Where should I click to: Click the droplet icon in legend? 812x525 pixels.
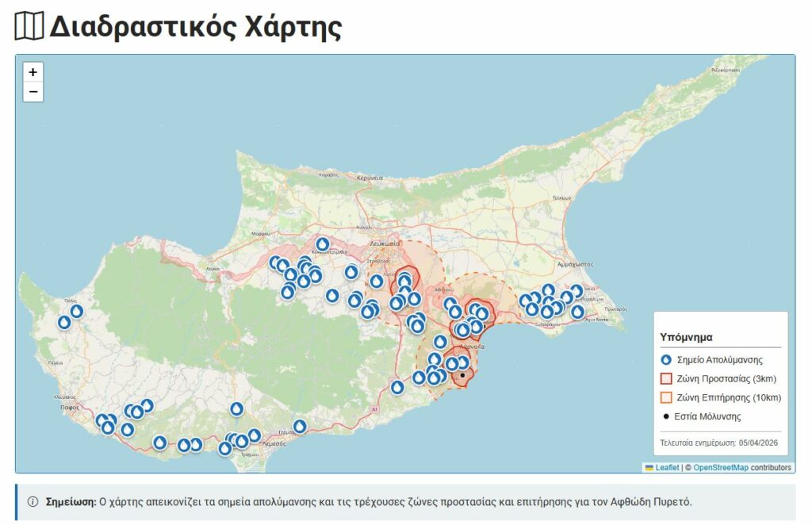pyautogui.click(x=666, y=360)
